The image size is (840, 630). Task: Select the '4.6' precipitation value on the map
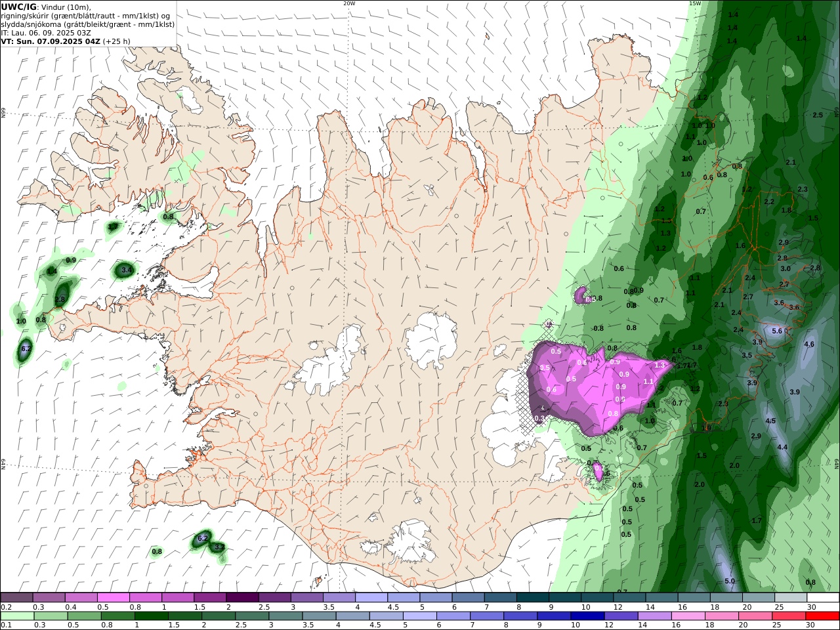coord(809,345)
